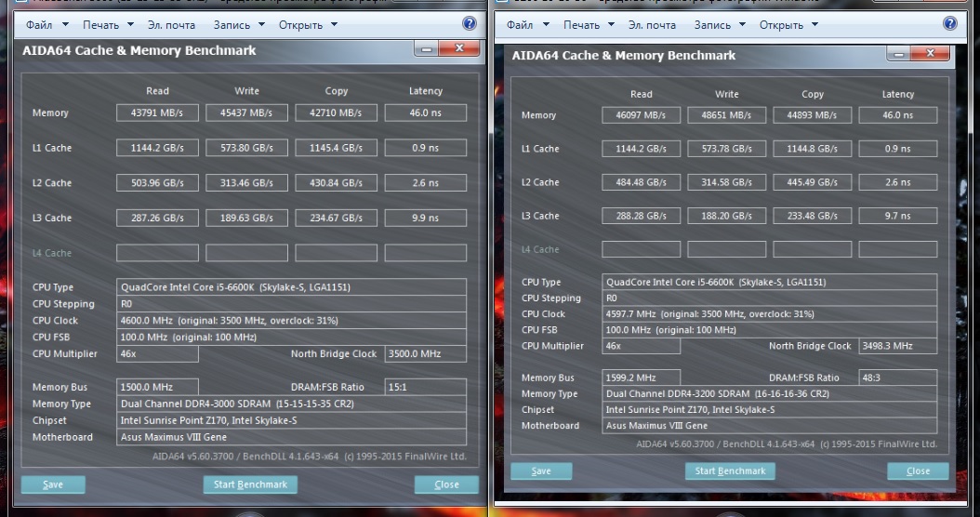Close left AIDA64 dialog with red X

pyautogui.click(x=462, y=49)
